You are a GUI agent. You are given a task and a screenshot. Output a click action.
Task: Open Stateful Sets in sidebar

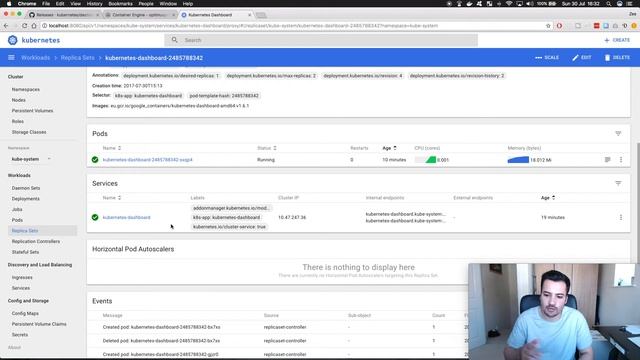[x=25, y=252]
